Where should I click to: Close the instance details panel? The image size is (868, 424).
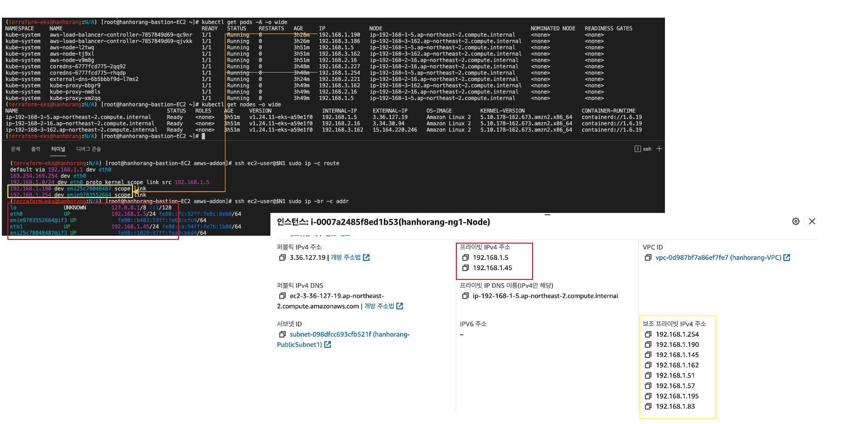[x=812, y=221]
